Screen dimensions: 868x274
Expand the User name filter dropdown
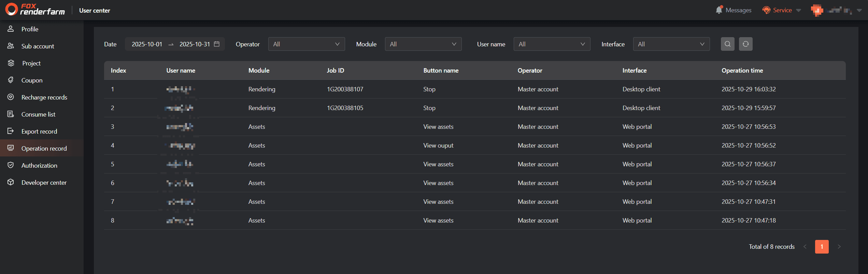[552, 44]
